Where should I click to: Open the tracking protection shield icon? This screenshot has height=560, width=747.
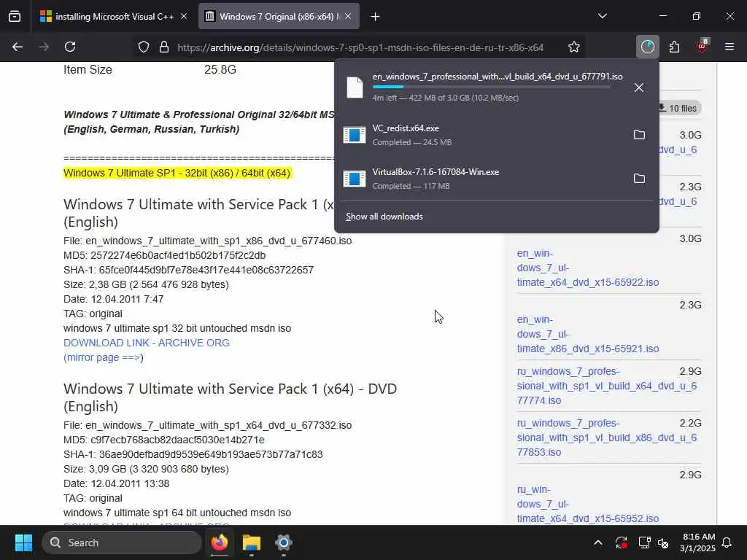(144, 47)
